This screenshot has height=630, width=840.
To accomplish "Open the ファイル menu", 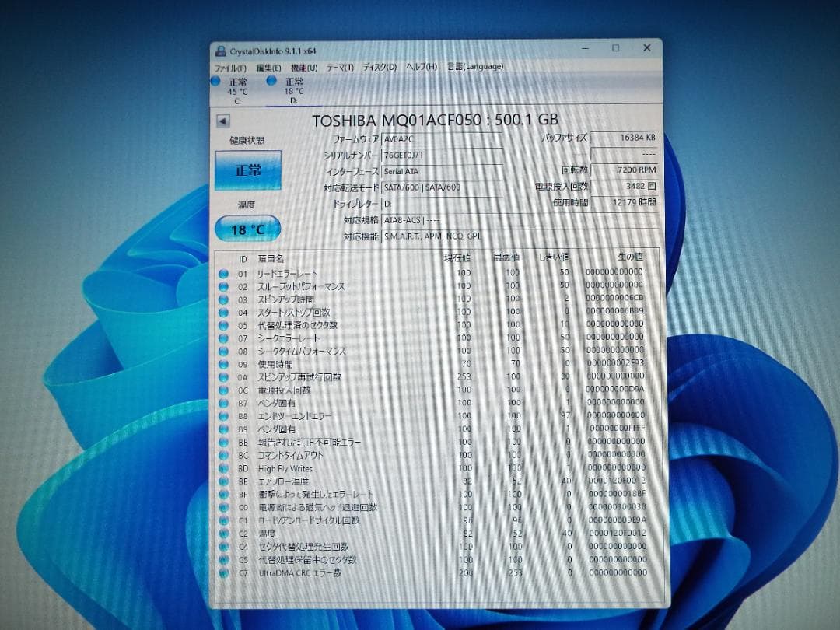I will (233, 68).
